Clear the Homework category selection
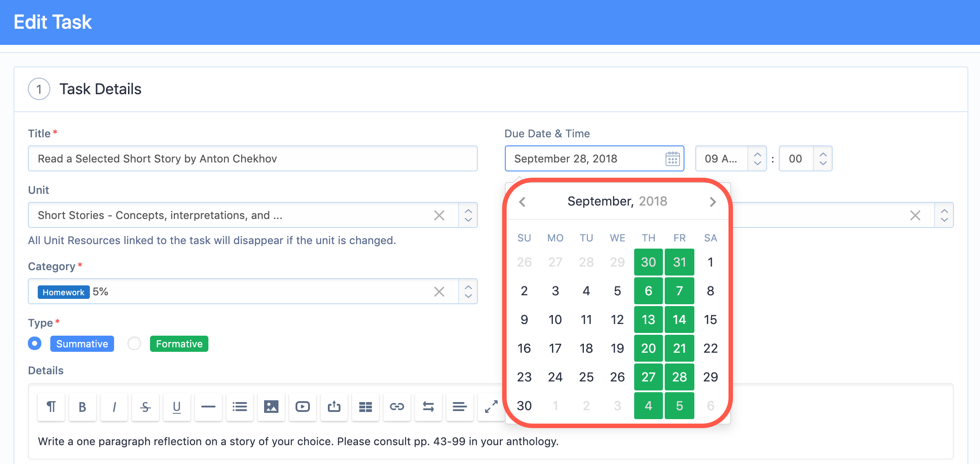 click(439, 292)
